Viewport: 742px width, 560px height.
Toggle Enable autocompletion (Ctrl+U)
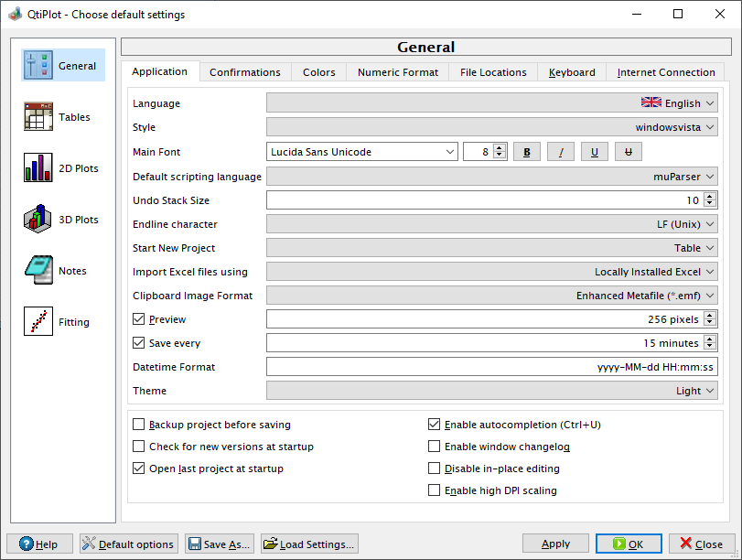point(434,425)
